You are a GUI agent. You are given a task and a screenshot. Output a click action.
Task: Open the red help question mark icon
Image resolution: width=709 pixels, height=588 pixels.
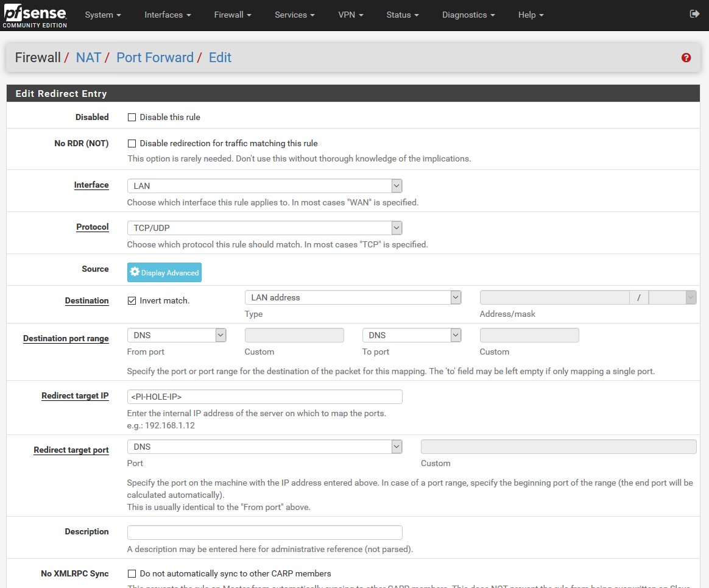(x=686, y=57)
